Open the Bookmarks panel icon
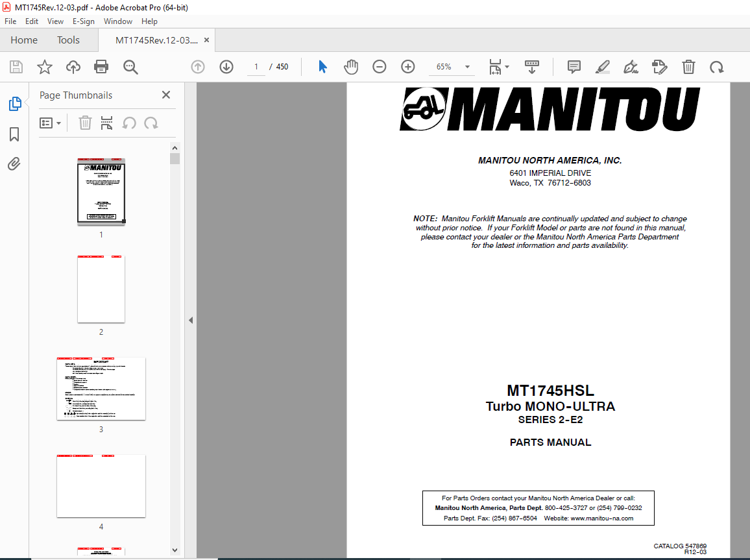750x560 pixels. 14,134
